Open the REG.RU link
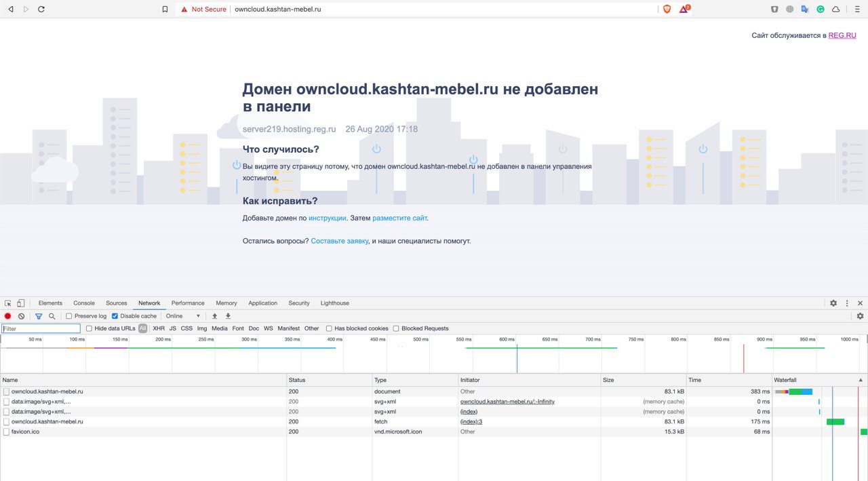868x481 pixels. (x=842, y=35)
